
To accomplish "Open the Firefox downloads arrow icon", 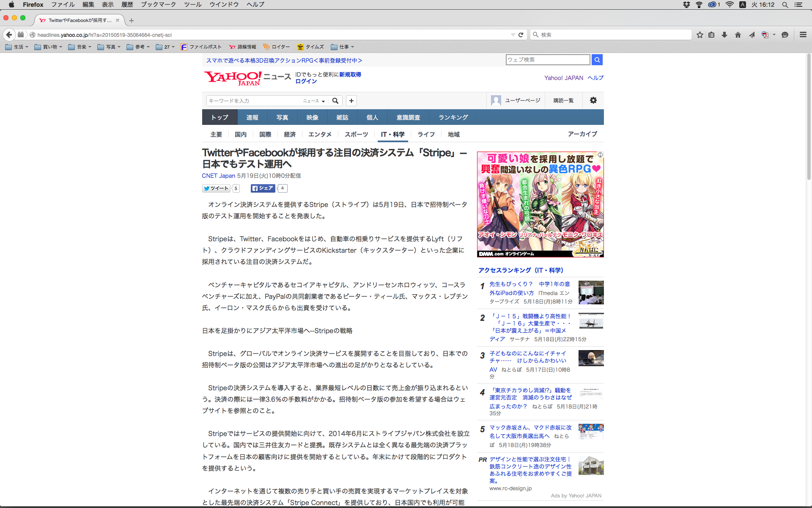I will pyautogui.click(x=724, y=35).
